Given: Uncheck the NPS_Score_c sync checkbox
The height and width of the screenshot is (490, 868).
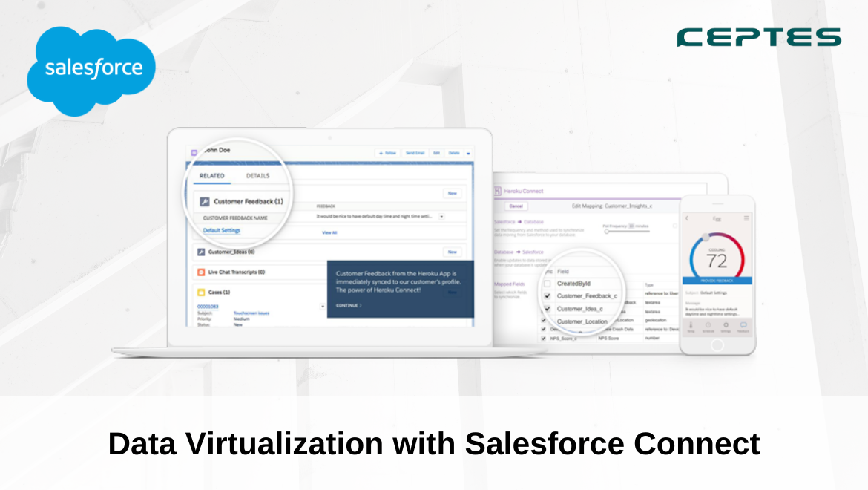Looking at the screenshot, I should tap(543, 339).
